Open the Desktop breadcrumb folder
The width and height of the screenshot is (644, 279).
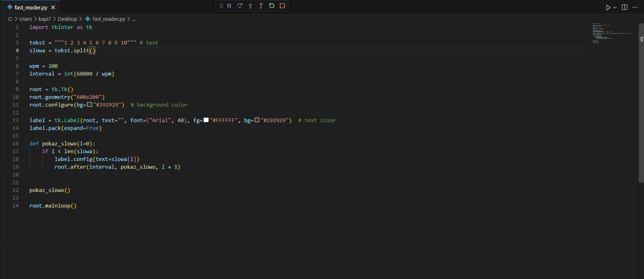coord(67,19)
